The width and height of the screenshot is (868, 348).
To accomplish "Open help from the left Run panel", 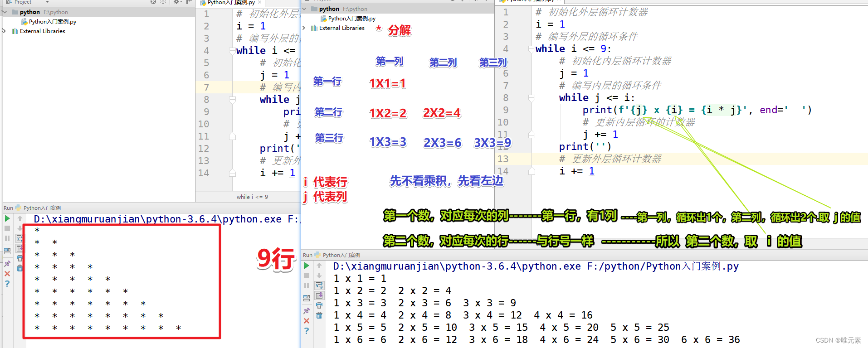I will point(7,284).
